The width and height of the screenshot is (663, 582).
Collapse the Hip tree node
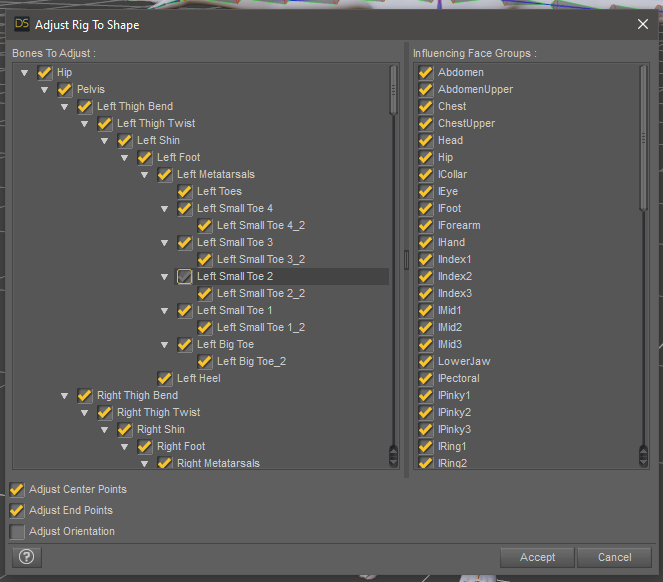(25, 73)
